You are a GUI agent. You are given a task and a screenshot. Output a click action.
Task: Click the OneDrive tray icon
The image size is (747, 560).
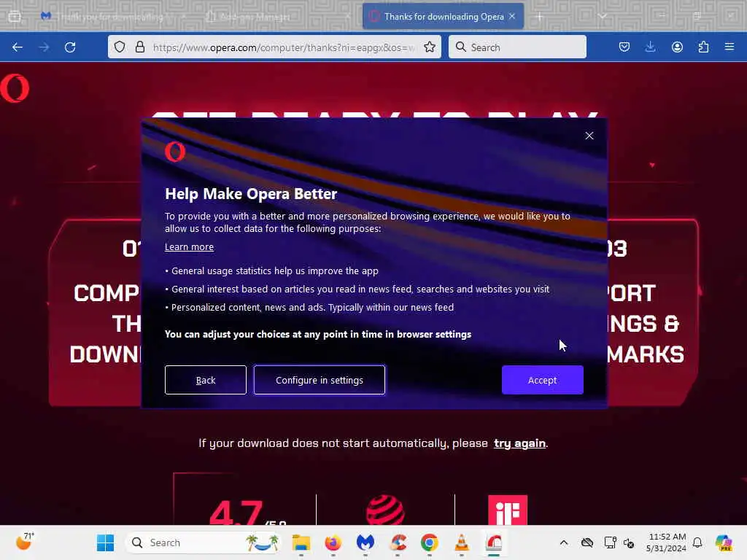coord(587,542)
